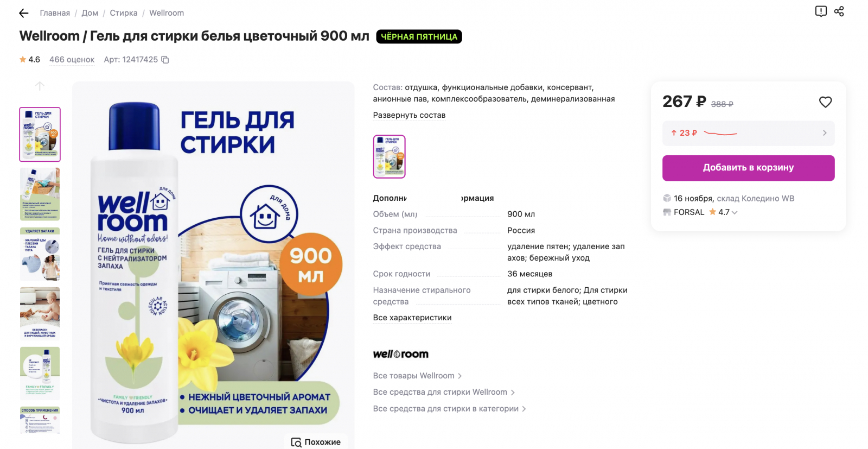Go to Дом breadcrumb
The height and width of the screenshot is (449, 868).
coord(90,13)
